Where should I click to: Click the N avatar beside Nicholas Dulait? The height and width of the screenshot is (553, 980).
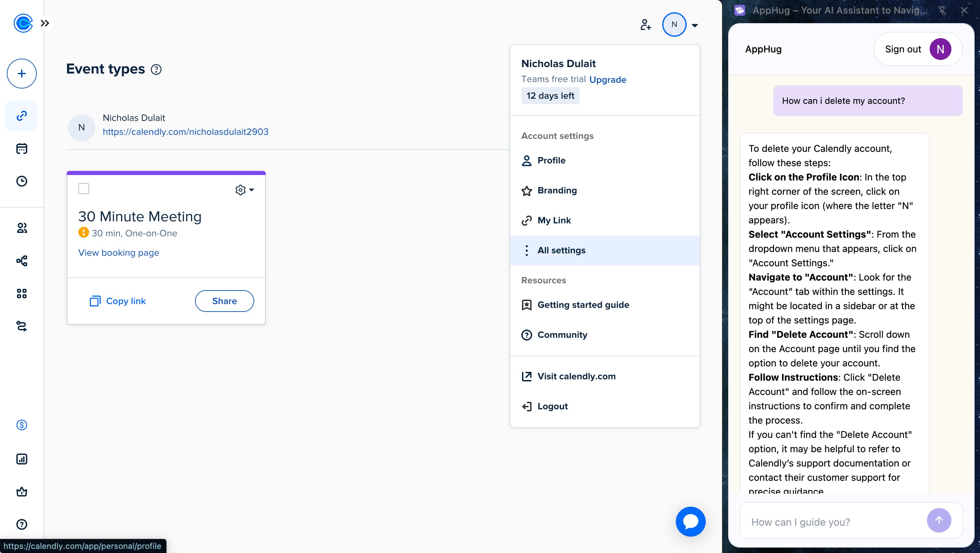81,127
